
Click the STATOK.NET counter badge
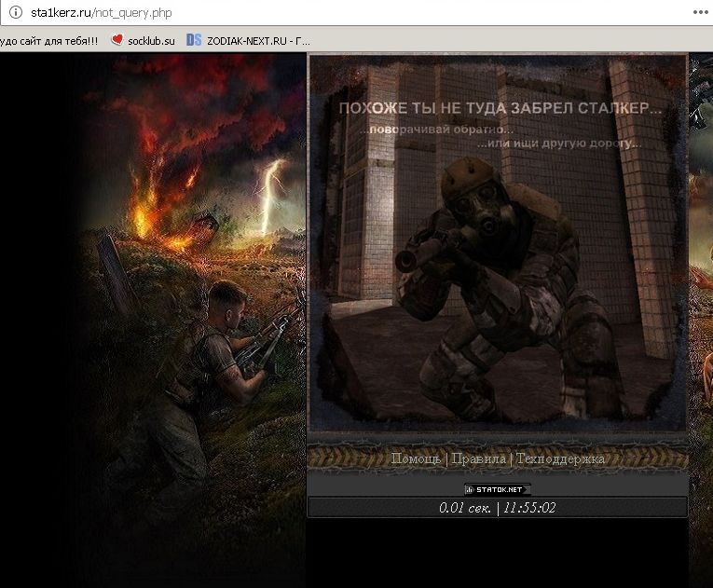tap(498, 489)
